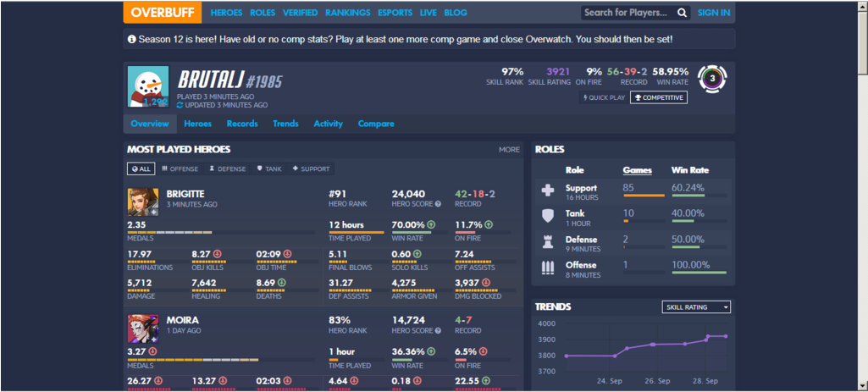Open LIVE in the top navigation
This screenshot has height=392, width=868.
428,13
